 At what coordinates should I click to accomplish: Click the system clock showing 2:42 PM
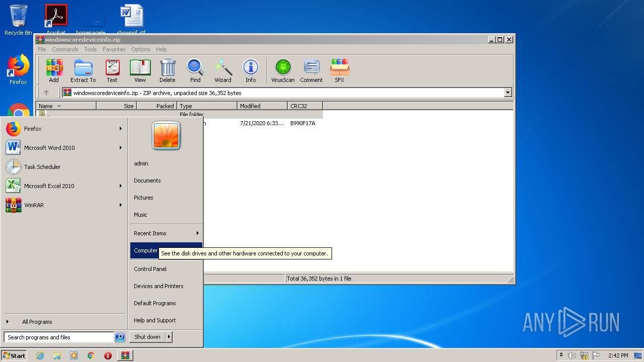pyautogui.click(x=618, y=355)
